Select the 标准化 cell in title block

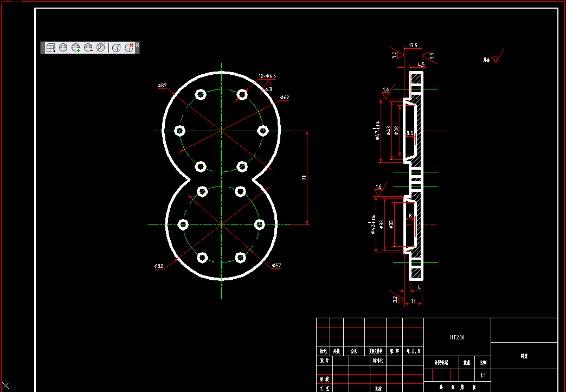[378, 360]
